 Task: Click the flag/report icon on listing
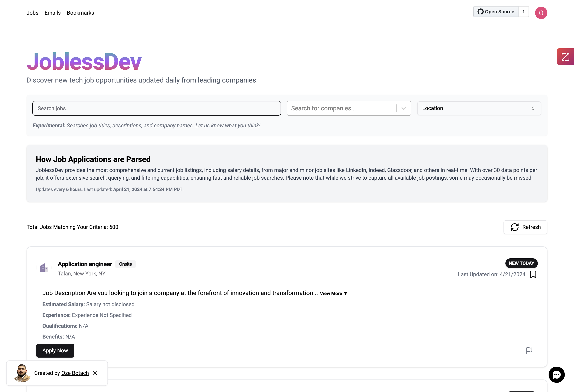pos(529,351)
